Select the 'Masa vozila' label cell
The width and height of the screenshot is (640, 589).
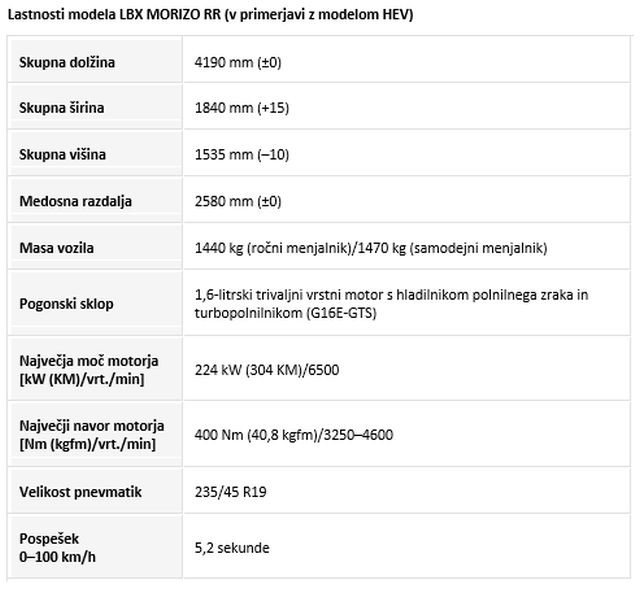(x=57, y=247)
